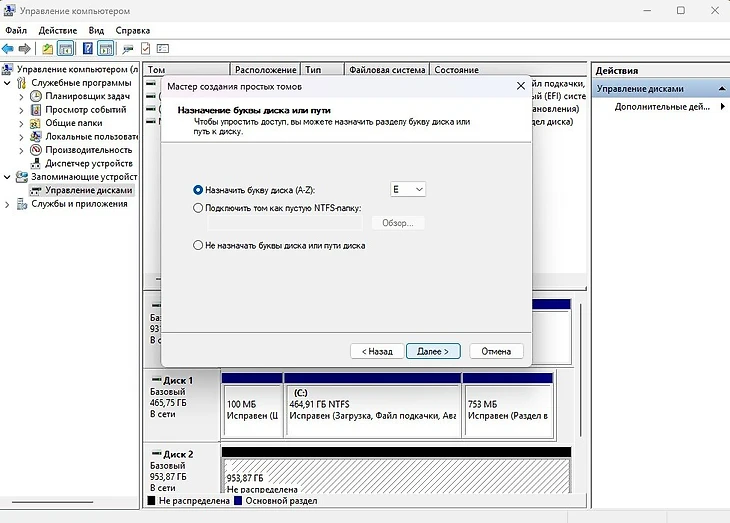Image resolution: width=730 pixels, height=523 pixels.
Task: Select the Назначить букву диска radio button
Action: (x=198, y=189)
